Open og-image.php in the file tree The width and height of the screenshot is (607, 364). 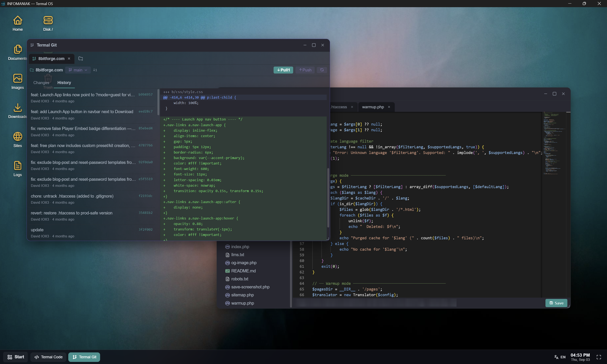[244, 263]
